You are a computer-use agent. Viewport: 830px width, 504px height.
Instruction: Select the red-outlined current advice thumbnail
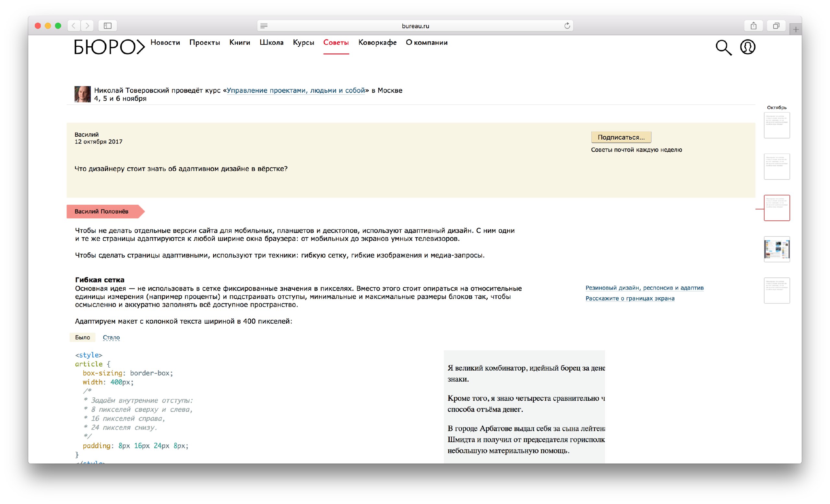[x=777, y=208]
